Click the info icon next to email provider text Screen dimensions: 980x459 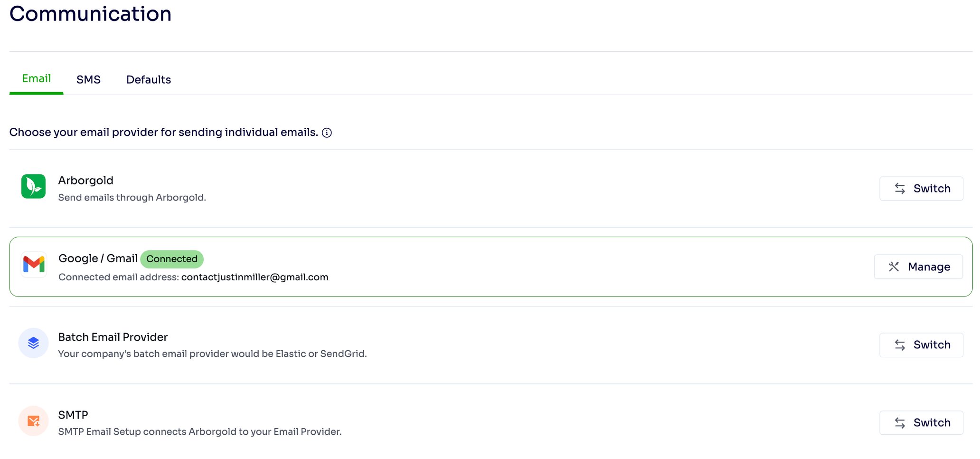pos(327,133)
